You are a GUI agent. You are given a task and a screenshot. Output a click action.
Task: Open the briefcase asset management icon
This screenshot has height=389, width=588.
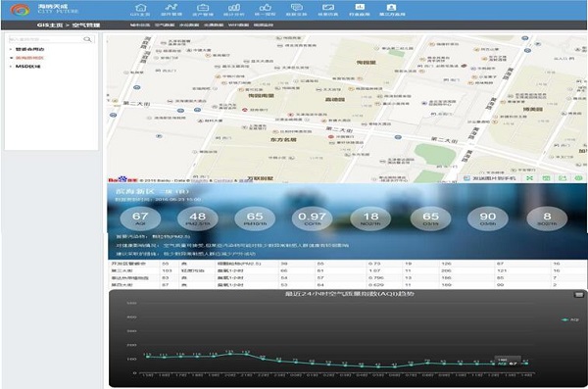(x=203, y=7)
